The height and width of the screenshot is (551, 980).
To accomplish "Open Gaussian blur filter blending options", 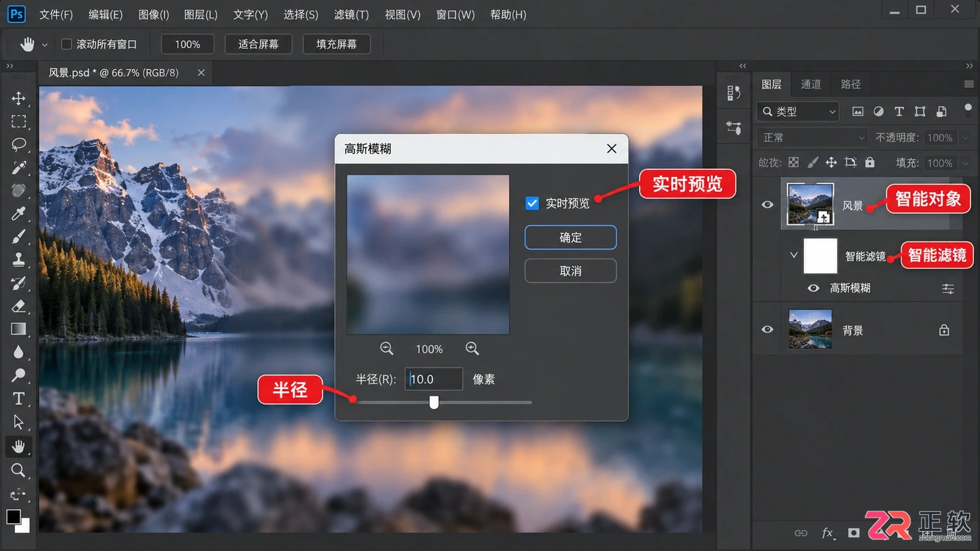I will (x=948, y=288).
